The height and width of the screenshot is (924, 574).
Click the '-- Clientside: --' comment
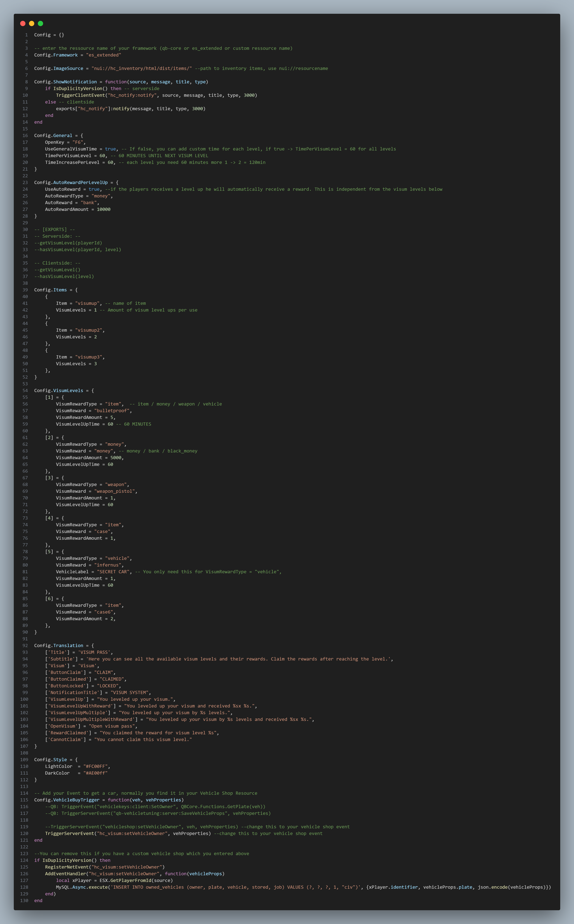[x=57, y=263]
